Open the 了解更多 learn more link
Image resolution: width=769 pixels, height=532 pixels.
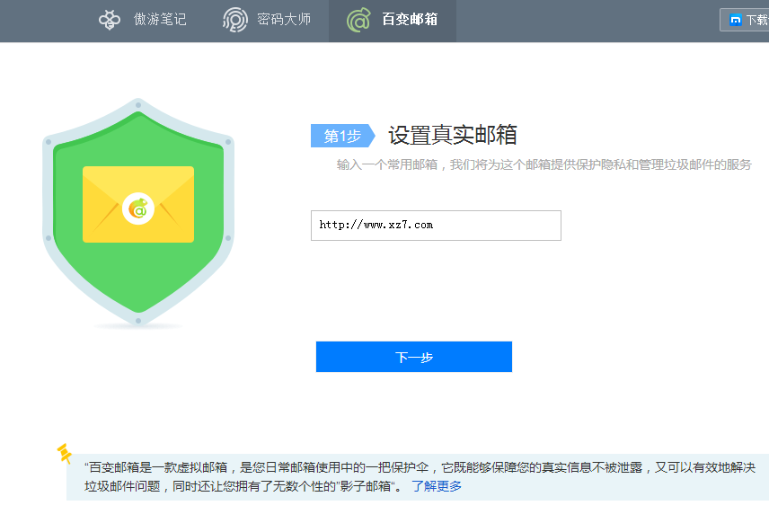pos(437,486)
